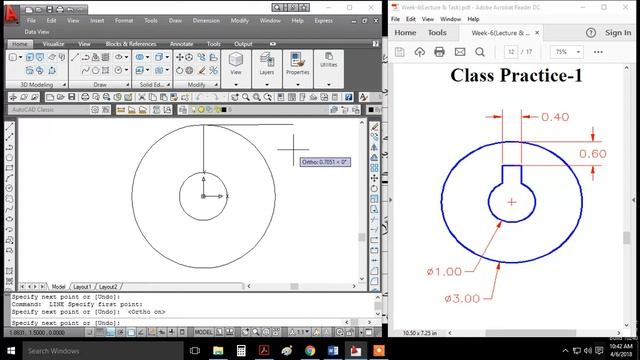This screenshot has height=360, width=640.
Task: Choose Move in right Modify toolbar
Action: (374, 178)
